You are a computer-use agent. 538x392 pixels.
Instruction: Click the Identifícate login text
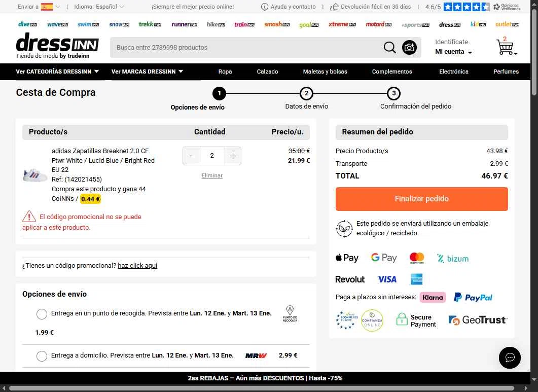[x=451, y=42]
